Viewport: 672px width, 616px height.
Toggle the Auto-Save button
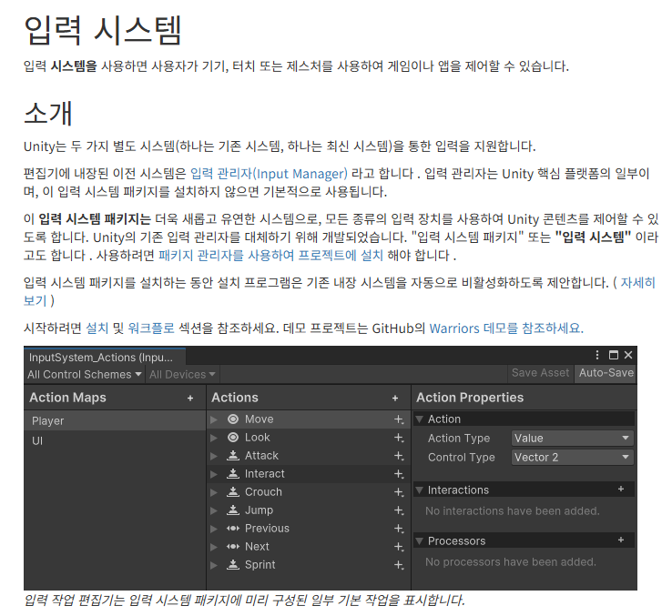606,373
